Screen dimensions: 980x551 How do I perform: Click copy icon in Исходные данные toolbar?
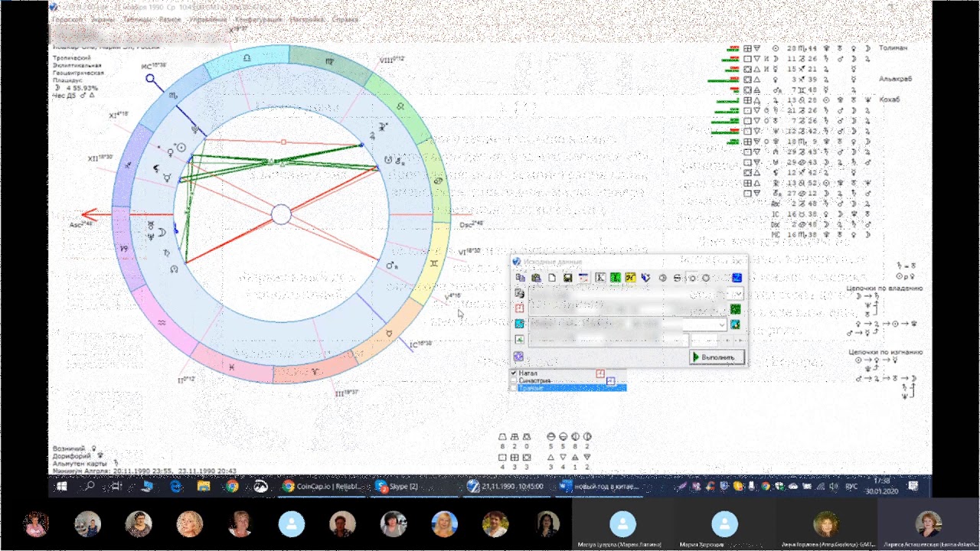click(x=521, y=278)
